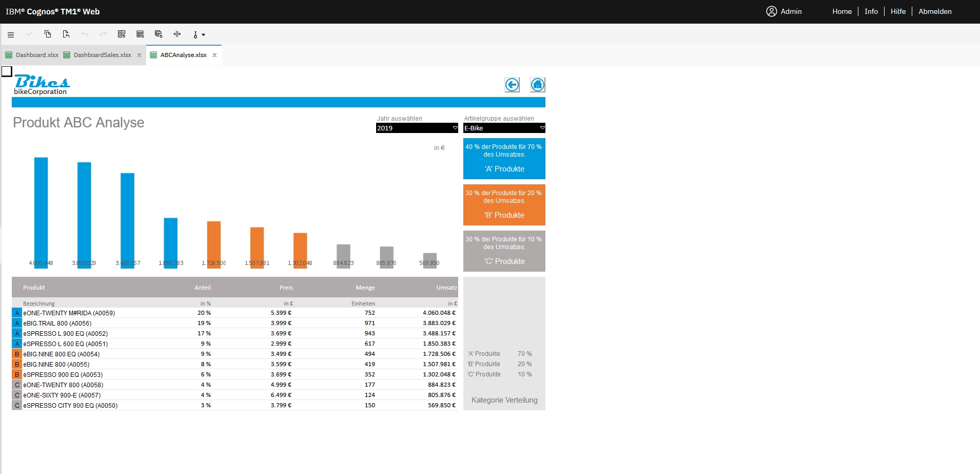Screen dimensions: 980x474
Task: Click the Produkt ABC Analyse title
Action: pos(79,123)
